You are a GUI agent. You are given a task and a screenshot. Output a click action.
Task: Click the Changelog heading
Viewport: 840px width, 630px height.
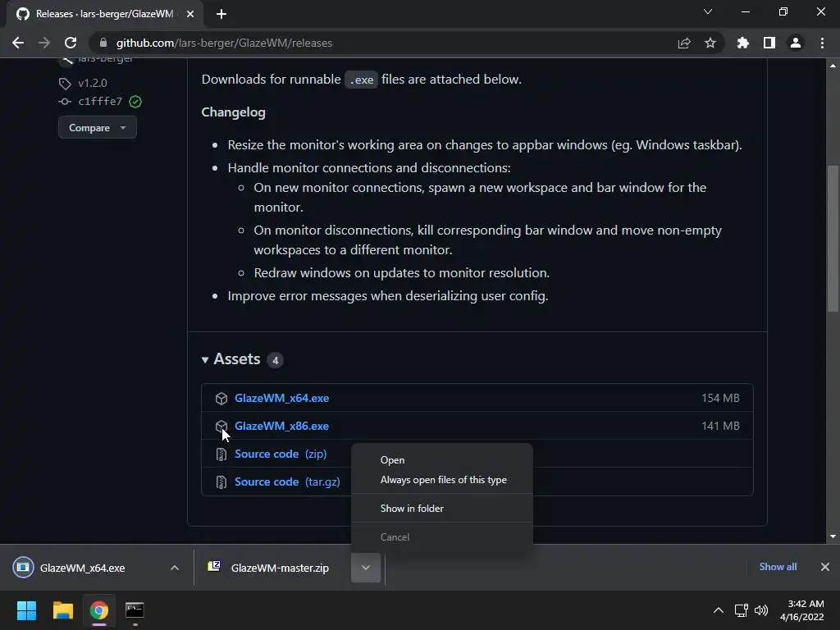(x=234, y=112)
